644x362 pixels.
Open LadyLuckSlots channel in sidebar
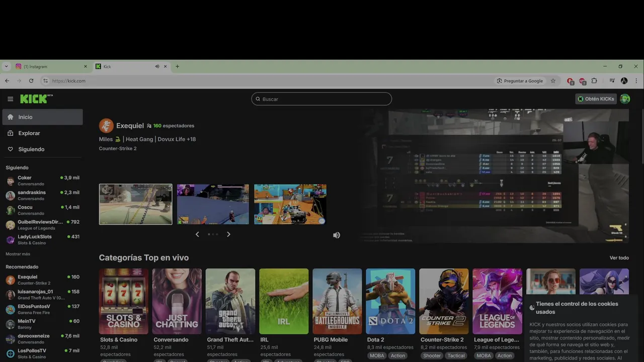tap(42, 239)
